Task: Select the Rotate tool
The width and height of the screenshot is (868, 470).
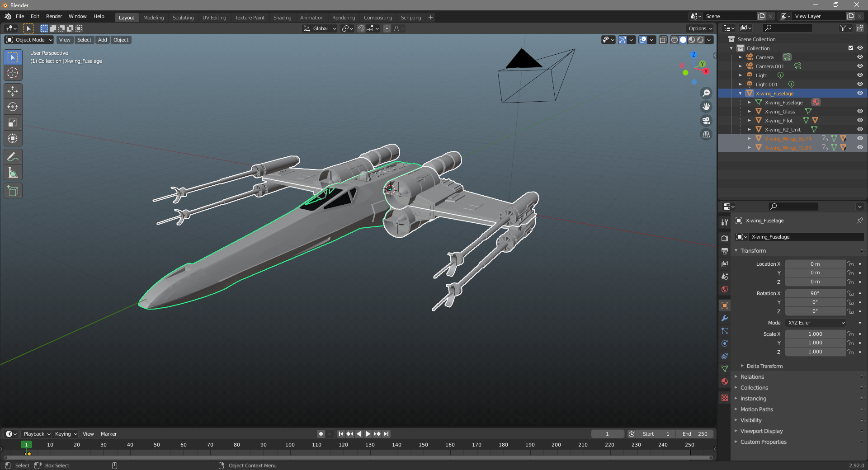Action: click(x=13, y=107)
